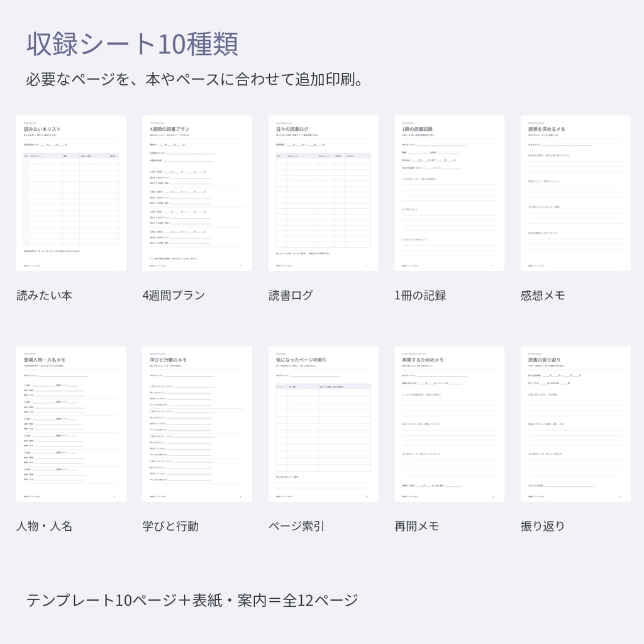Open the 読書の振り返り sheet thumbnail
Screen dimensions: 644x644
pos(575,424)
